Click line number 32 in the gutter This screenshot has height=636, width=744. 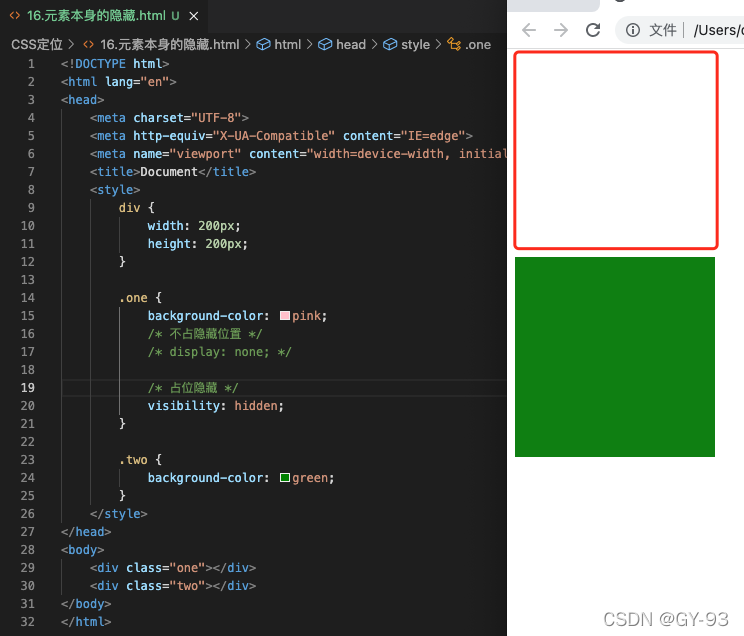pos(28,621)
